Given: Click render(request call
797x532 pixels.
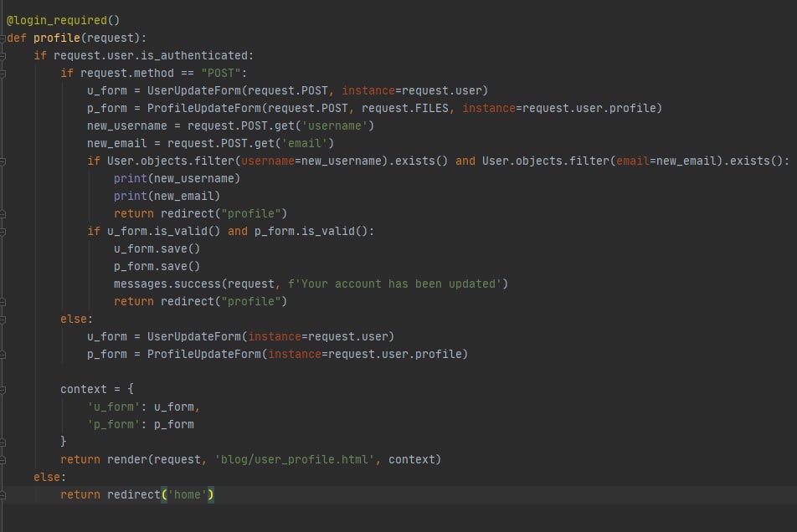Looking at the screenshot, I should tap(153, 460).
